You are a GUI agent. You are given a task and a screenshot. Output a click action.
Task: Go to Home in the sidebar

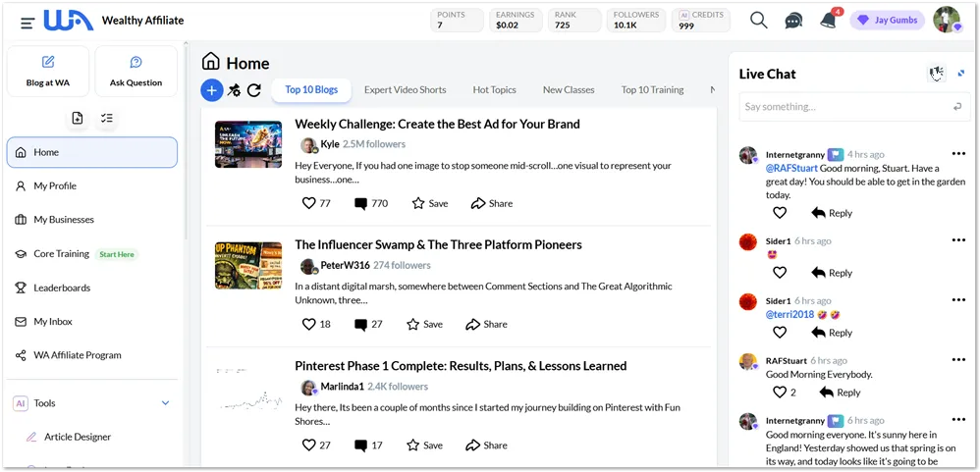point(92,152)
